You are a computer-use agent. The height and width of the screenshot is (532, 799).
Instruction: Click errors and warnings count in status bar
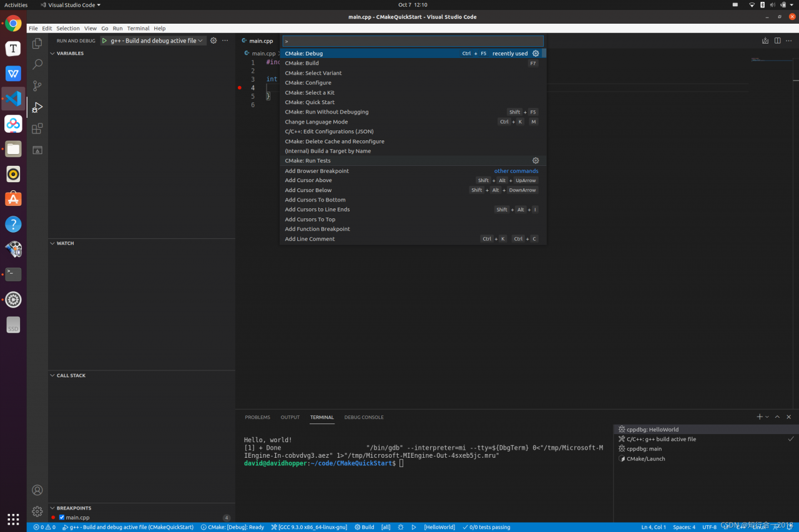point(44,527)
